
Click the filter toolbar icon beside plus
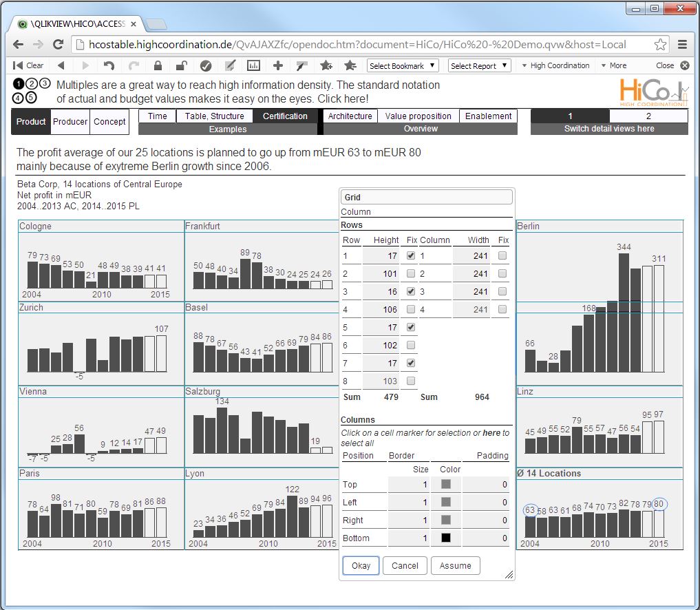(301, 65)
